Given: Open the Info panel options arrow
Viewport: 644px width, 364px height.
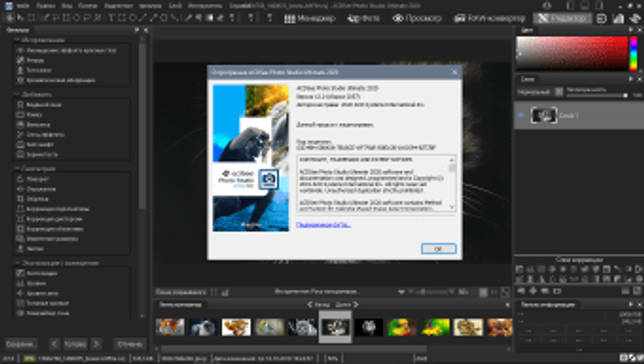Looking at the screenshot, I should click(x=630, y=304).
